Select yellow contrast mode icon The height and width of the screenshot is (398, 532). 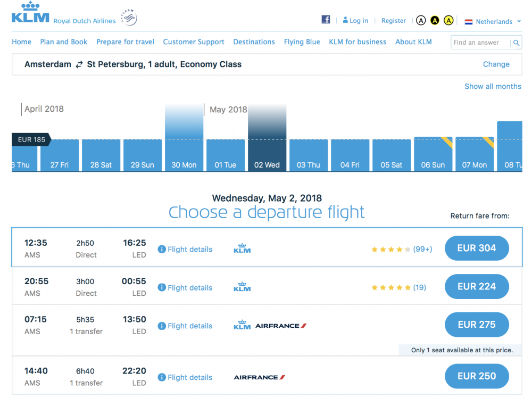coord(448,21)
